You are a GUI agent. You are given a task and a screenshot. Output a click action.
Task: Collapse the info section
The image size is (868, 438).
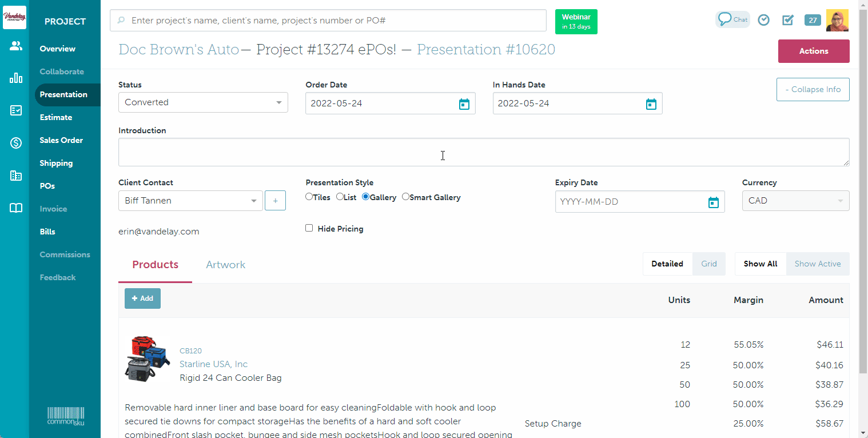click(x=813, y=90)
